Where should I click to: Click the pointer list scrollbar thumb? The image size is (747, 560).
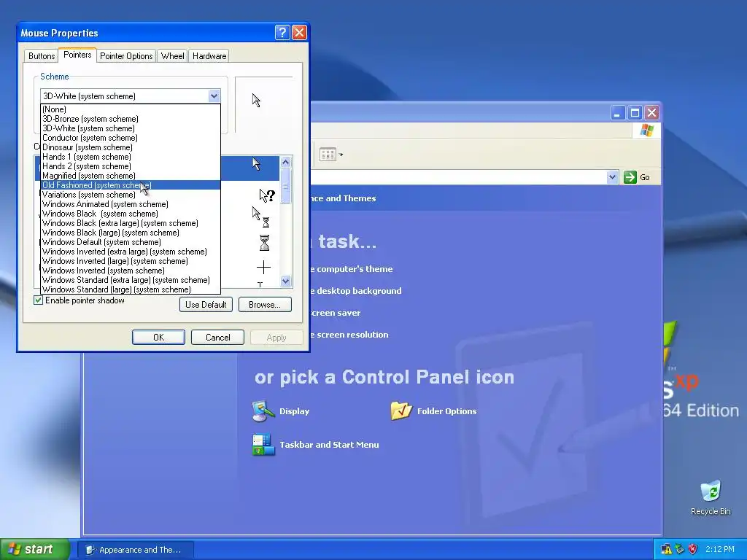(286, 186)
